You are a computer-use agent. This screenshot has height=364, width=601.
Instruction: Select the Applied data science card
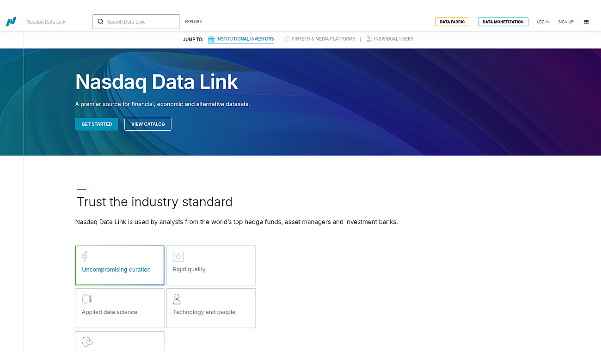[120, 308]
